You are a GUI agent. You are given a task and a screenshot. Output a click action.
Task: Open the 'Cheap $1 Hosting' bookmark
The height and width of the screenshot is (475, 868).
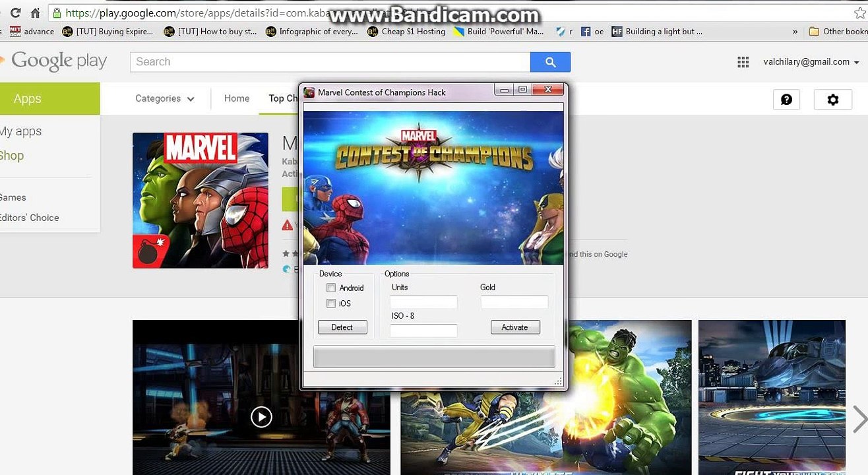406,31
